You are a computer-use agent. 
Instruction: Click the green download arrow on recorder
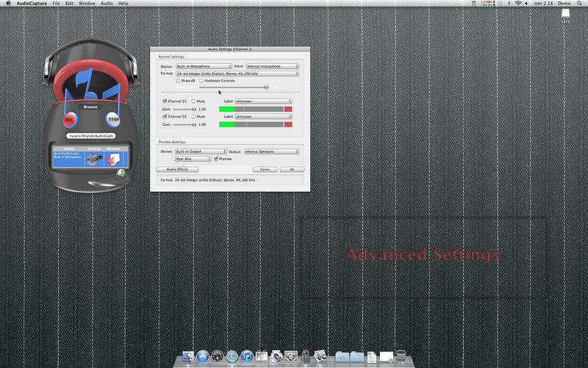[121, 173]
